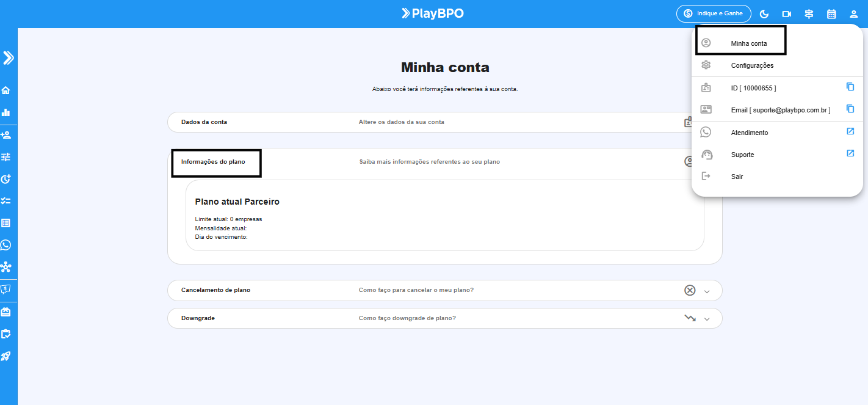
Task: Select Minha conta from the menu
Action: pyautogui.click(x=748, y=43)
